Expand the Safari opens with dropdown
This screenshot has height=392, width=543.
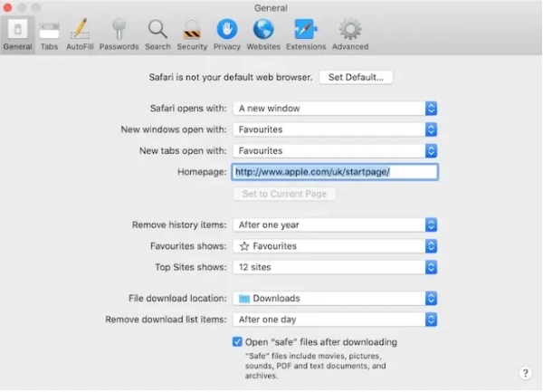335,109
